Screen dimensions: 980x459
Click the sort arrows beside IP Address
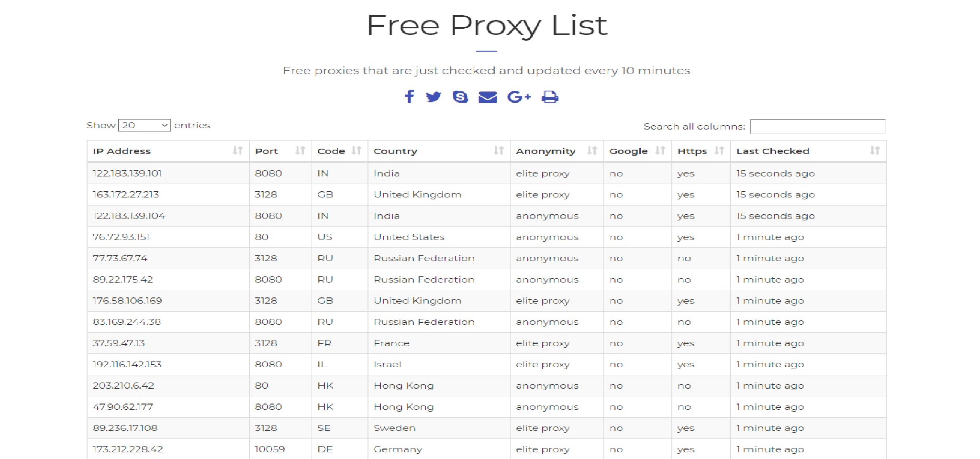point(238,151)
